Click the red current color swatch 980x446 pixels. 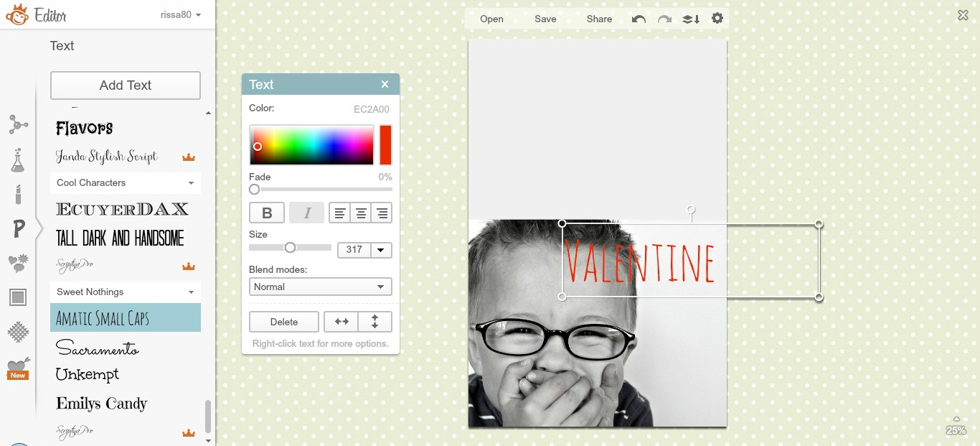click(x=385, y=145)
